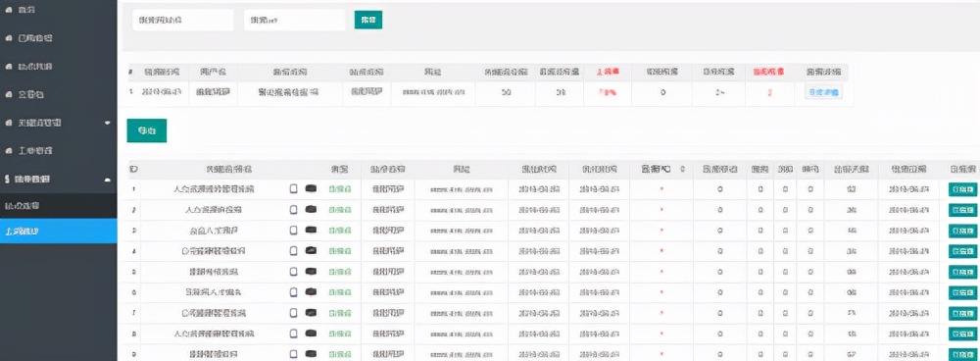Open the fourth sidebar menu item

58,94
